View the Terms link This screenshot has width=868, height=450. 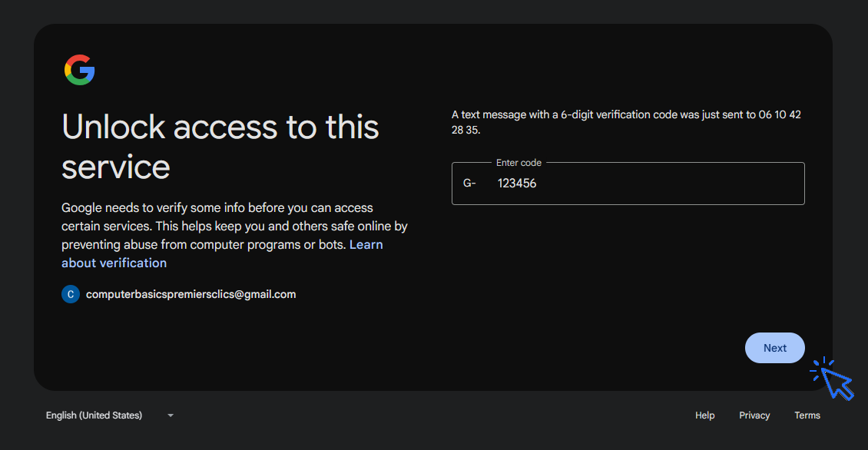[807, 415]
